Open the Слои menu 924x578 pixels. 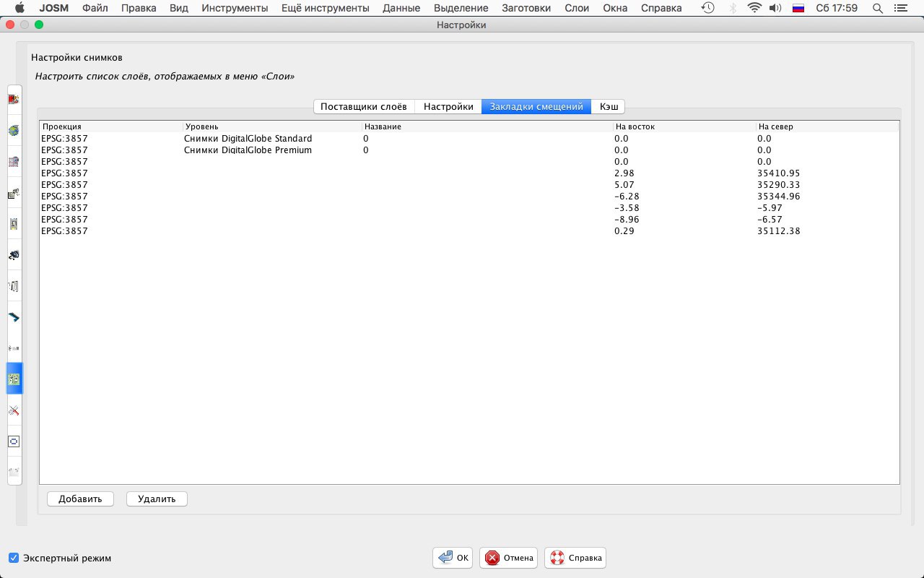pyautogui.click(x=577, y=8)
